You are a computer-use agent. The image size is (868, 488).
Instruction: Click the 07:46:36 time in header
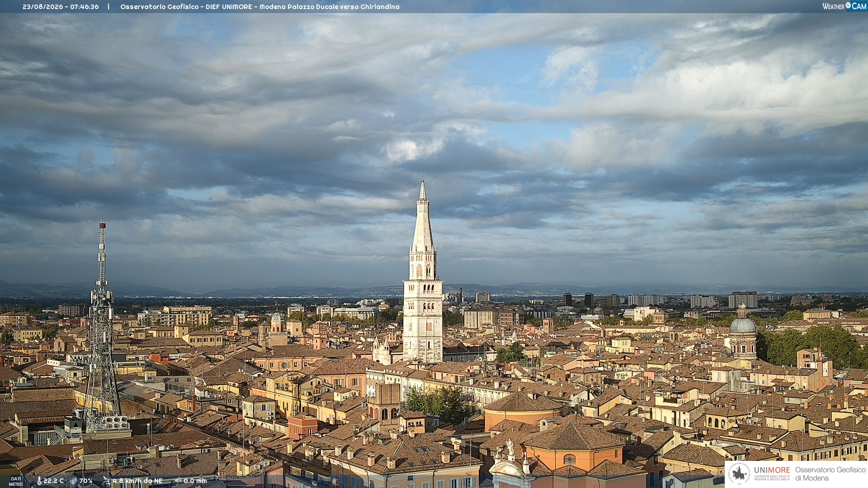pos(85,7)
